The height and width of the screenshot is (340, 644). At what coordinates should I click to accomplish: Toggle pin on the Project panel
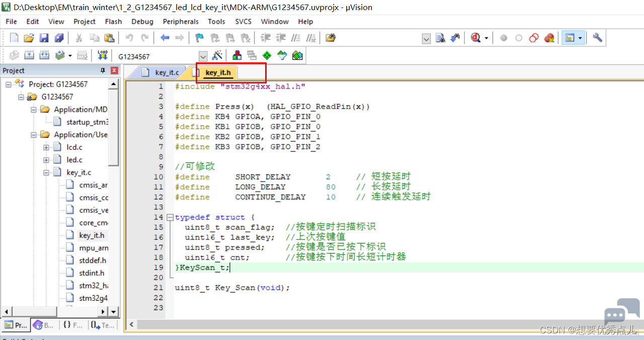103,70
